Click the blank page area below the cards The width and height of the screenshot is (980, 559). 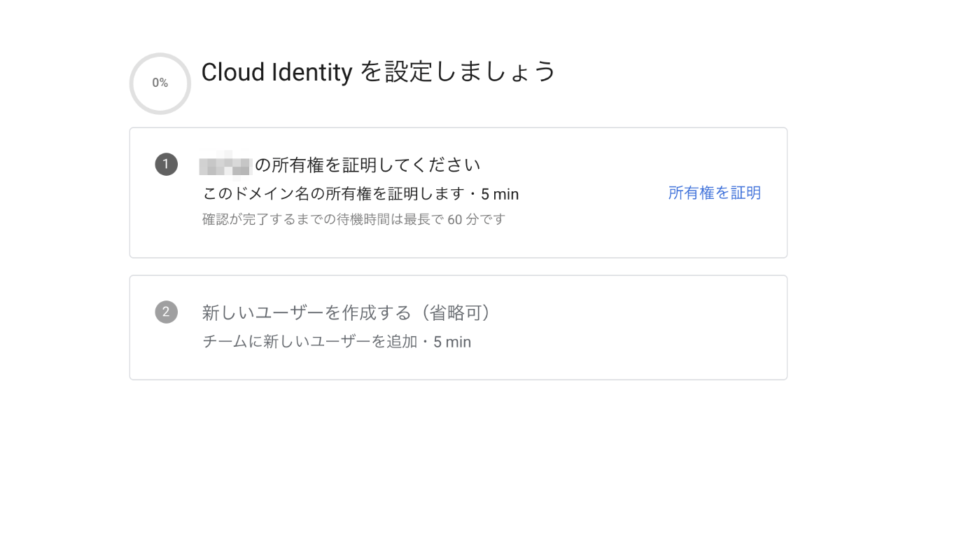[x=458, y=469]
